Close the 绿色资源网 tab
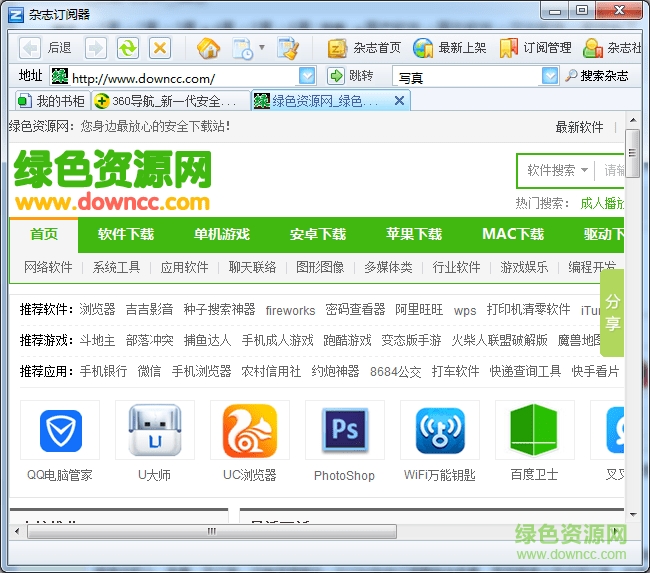This screenshot has width=650, height=573. point(399,101)
